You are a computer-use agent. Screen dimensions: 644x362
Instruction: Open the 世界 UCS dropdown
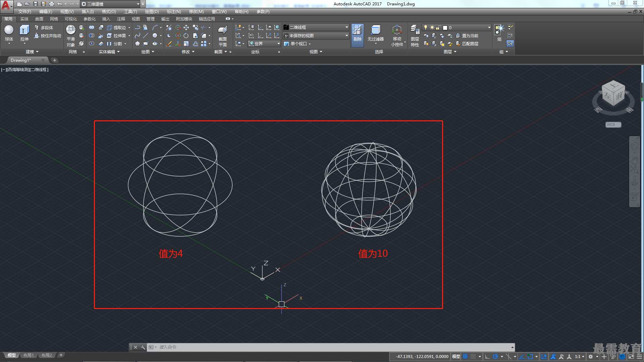[x=264, y=44]
